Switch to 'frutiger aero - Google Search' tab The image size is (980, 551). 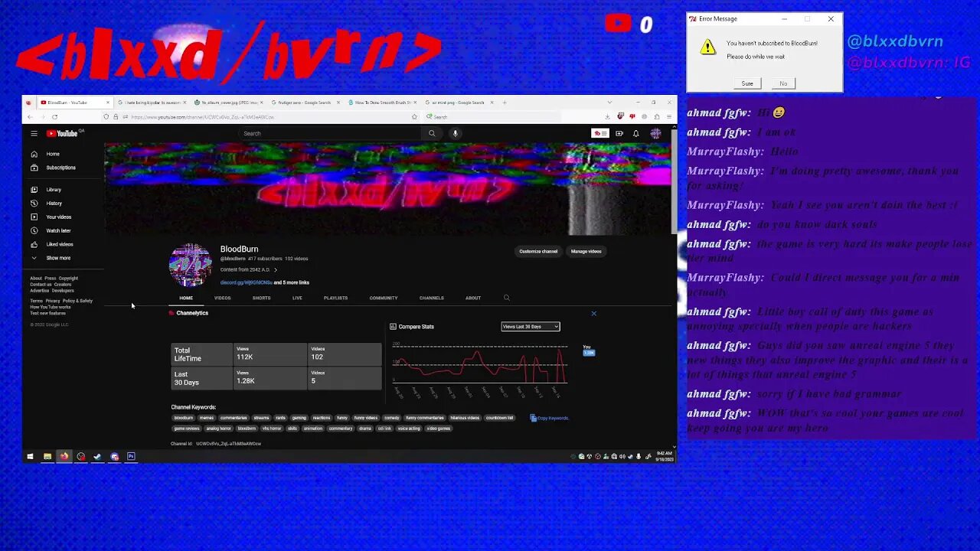coord(304,102)
